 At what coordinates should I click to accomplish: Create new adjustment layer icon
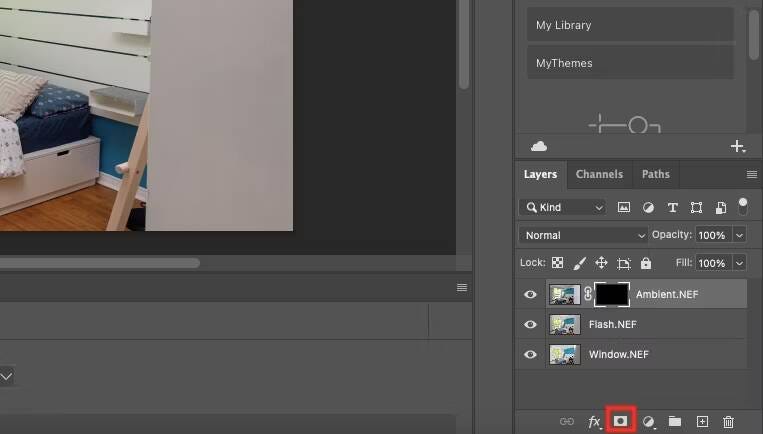(x=648, y=422)
